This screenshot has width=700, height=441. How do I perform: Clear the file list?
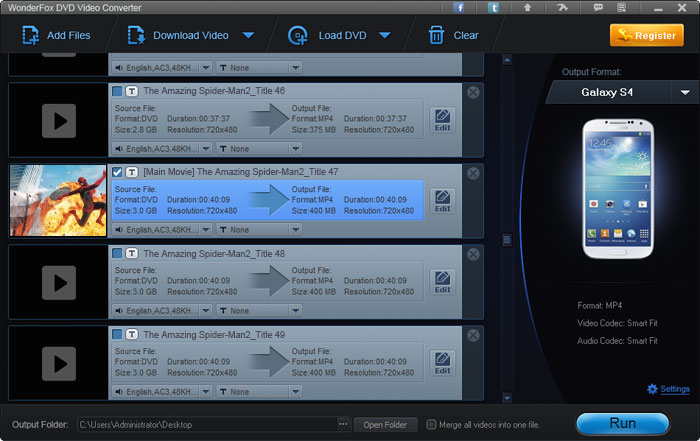(454, 35)
